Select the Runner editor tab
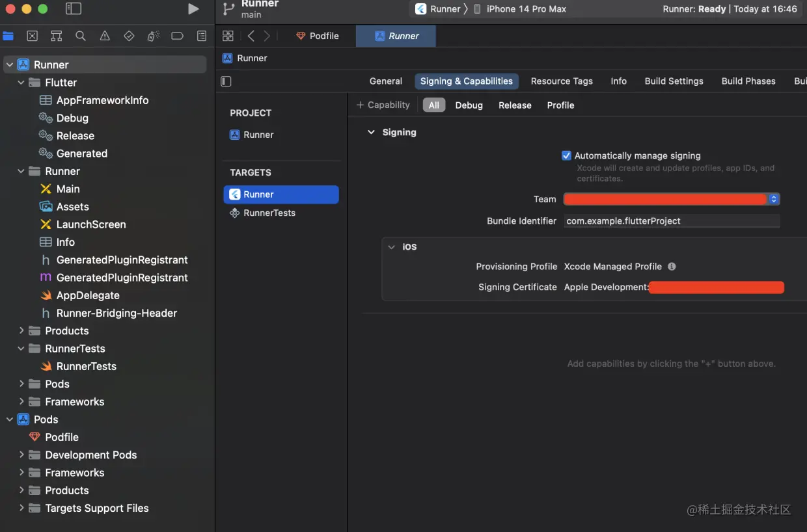Image resolution: width=807 pixels, height=532 pixels. click(x=396, y=36)
